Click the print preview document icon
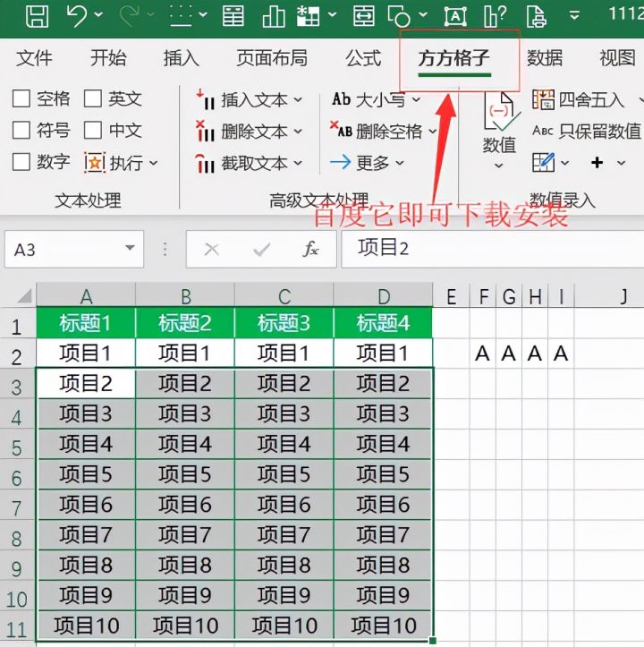Image resolution: width=644 pixels, height=647 pixels. (x=537, y=16)
